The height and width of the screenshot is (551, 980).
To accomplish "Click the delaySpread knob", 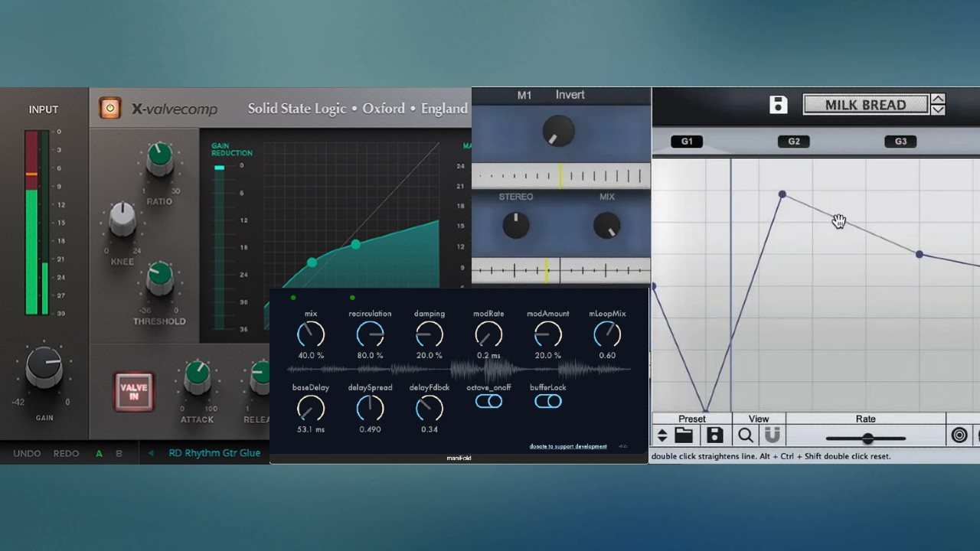I will [370, 409].
